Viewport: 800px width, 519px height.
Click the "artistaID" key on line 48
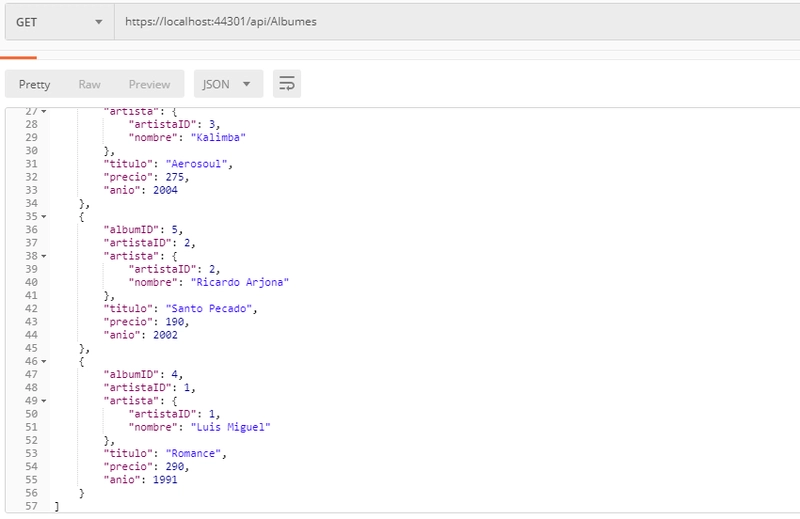pos(138,388)
